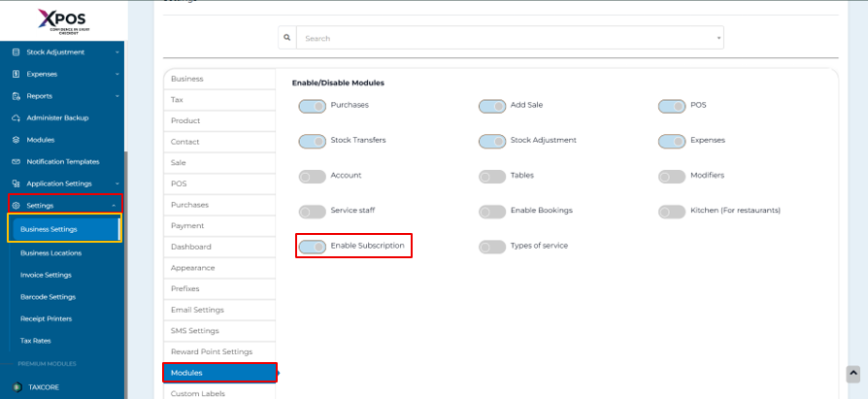868x399 pixels.
Task: Collapse the Settings menu chevron
Action: click(115, 206)
